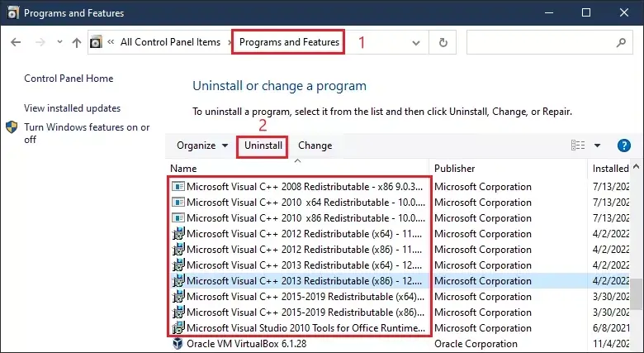Click the Uninstall toolbar button

(263, 145)
